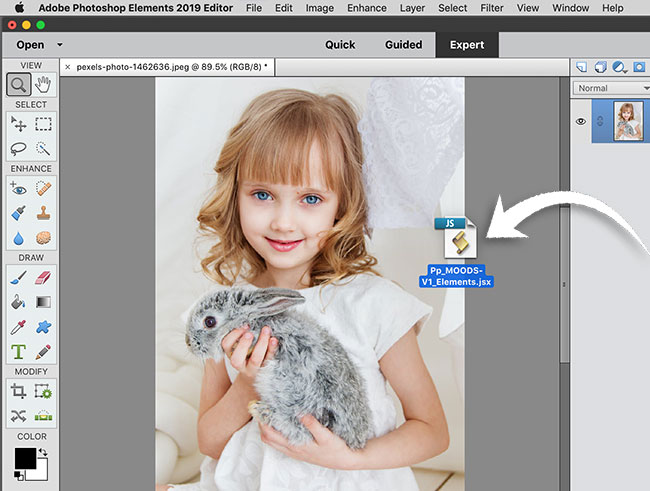Select the Zoom tool

pyautogui.click(x=19, y=85)
